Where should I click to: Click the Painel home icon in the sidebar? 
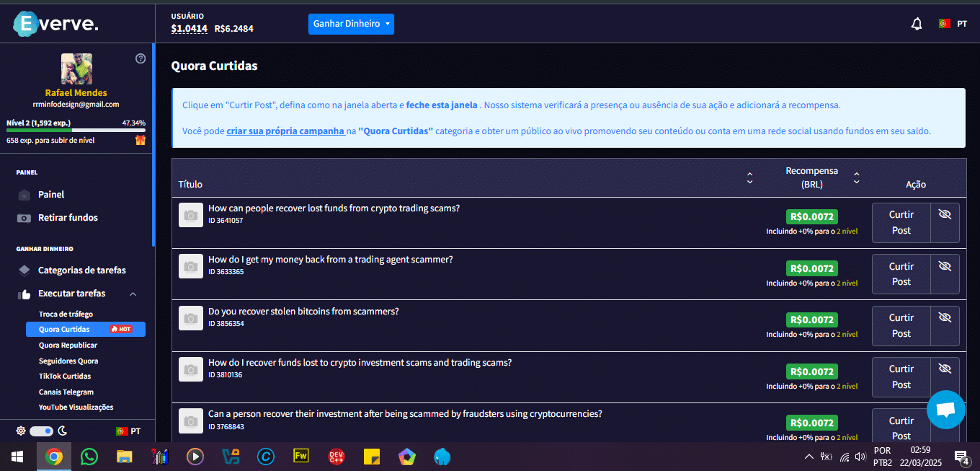24,195
